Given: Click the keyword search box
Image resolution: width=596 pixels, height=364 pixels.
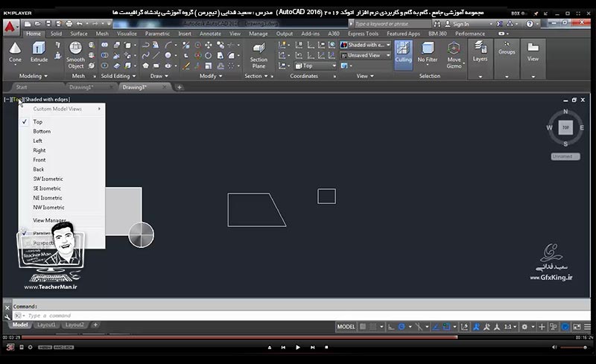Looking at the screenshot, I should tap(393, 24).
